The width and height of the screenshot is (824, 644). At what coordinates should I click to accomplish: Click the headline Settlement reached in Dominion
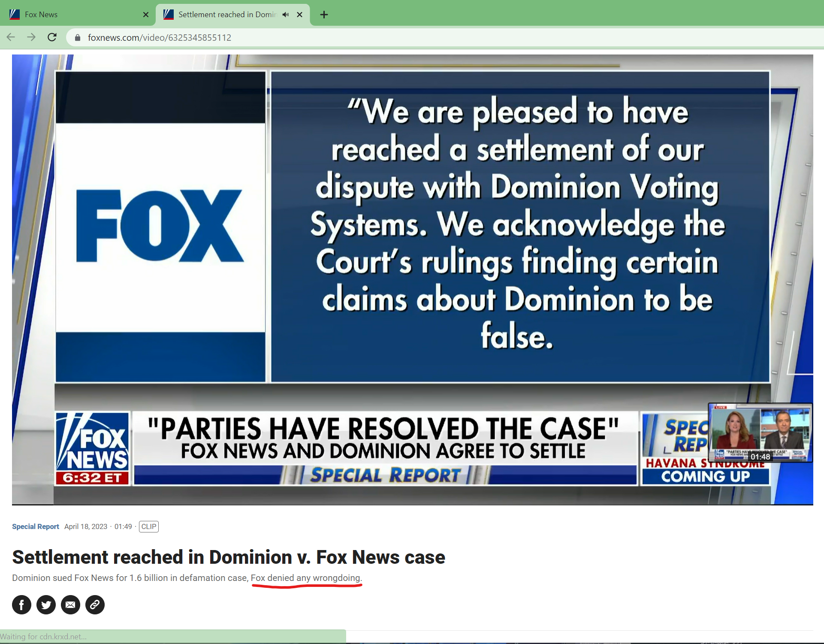229,557
